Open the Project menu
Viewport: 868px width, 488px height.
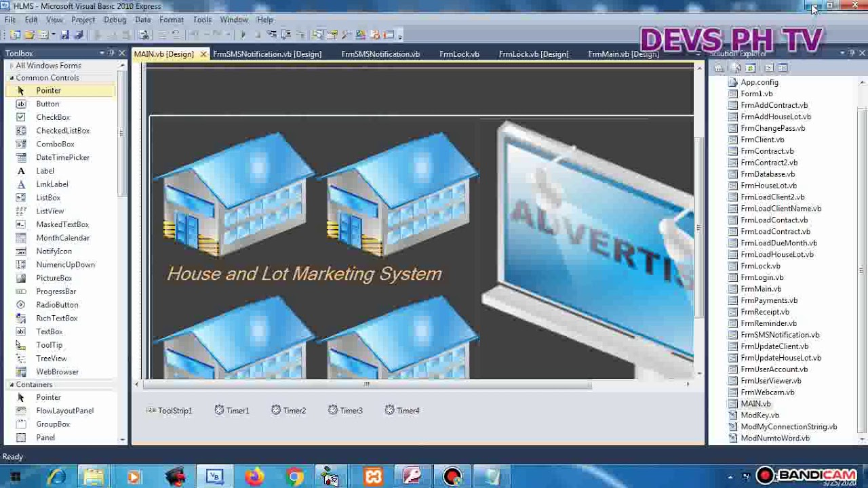tap(83, 20)
